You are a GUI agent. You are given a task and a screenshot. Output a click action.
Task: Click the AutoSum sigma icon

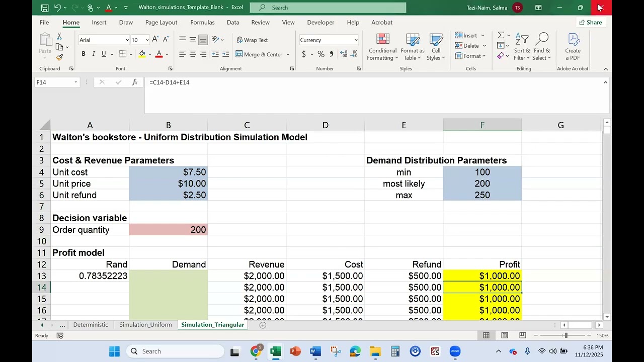click(501, 35)
